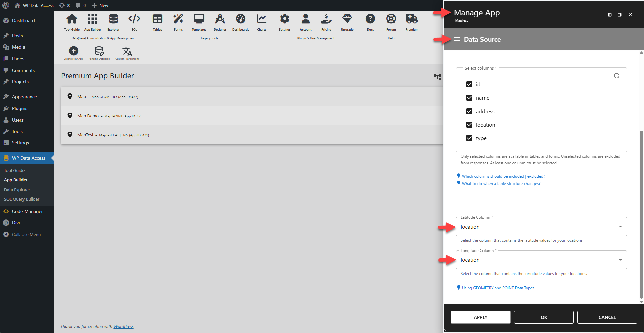The image size is (644, 333).
Task: Deselect the type column checkbox
Action: pyautogui.click(x=469, y=138)
